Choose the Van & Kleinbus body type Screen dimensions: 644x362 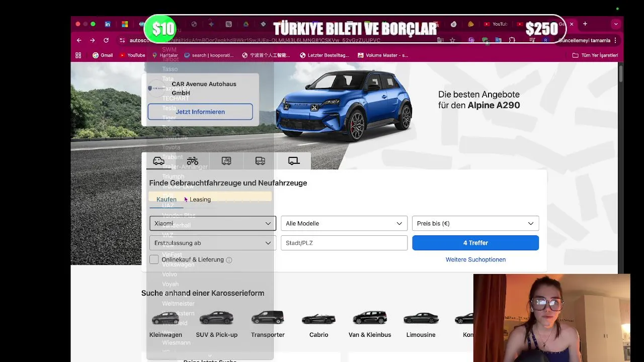[x=370, y=324]
